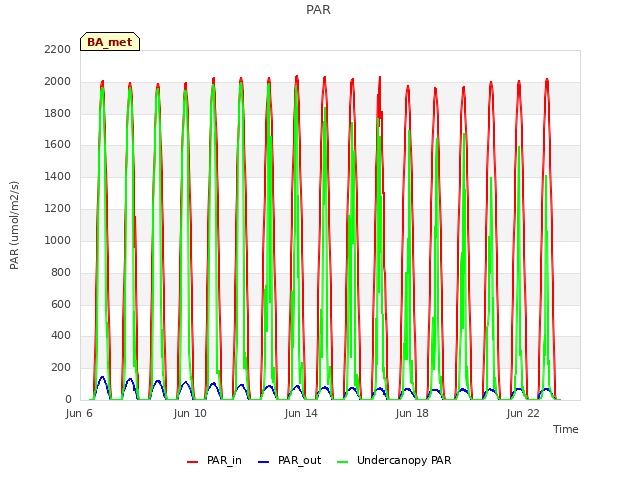Image resolution: width=640 pixels, height=480 pixels.
Task: Click the PAR (umol/m2/s) y-axis title
Action: 14,225
